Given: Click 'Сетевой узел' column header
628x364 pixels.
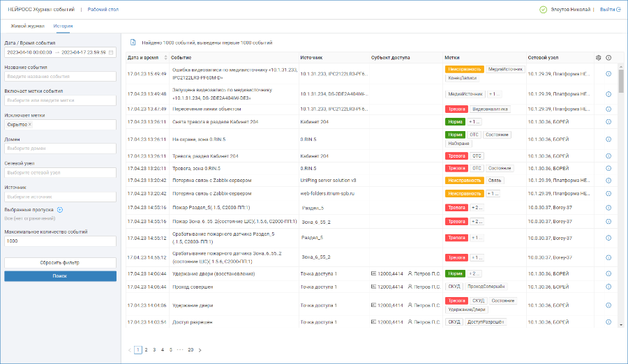Looking at the screenshot, I should click(x=543, y=58).
